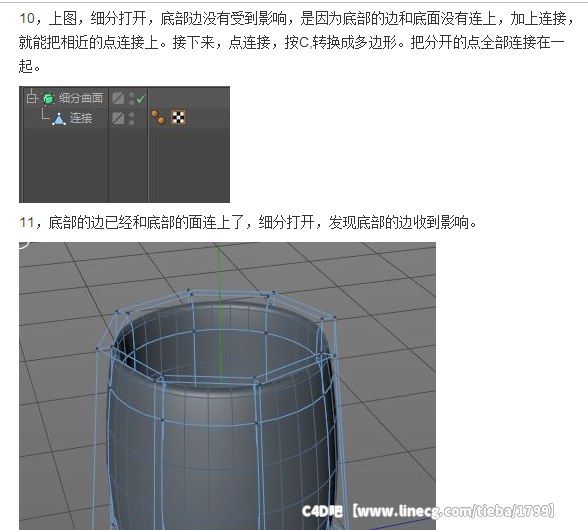
Task: Click the C4D吧 watermark label
Action: pos(322,511)
